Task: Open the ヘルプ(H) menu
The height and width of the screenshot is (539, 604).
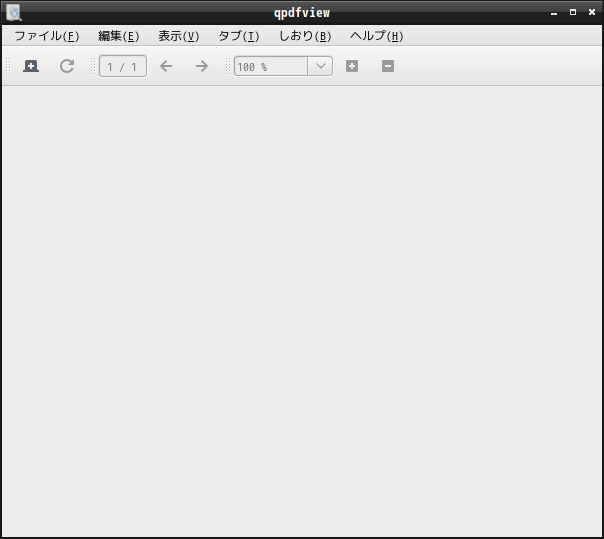Action: (376, 36)
